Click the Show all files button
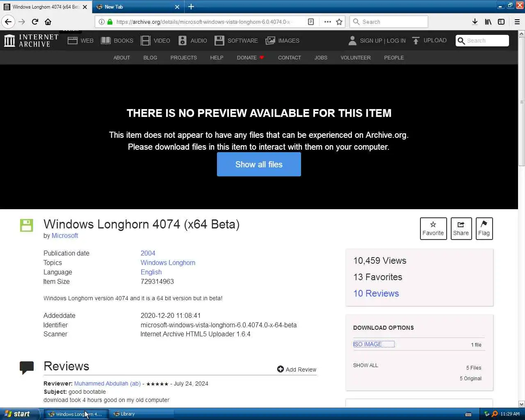 259,164
